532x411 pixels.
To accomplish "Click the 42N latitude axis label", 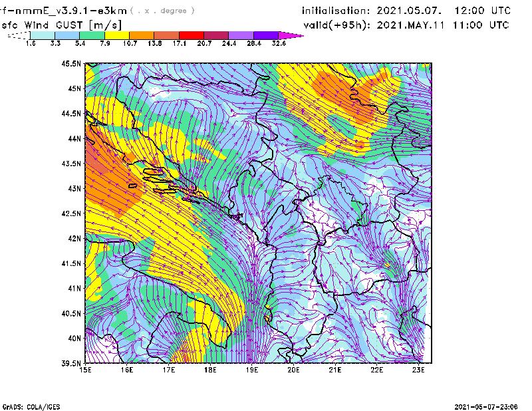I will pos(73,239).
